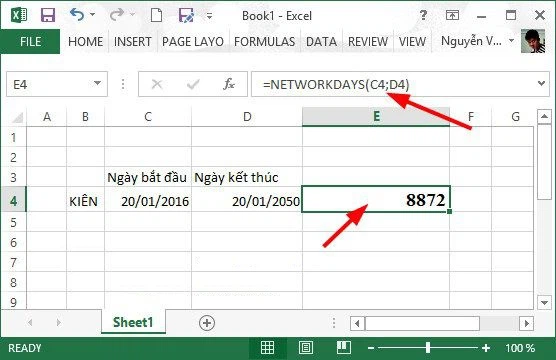Click the user profile photo

(533, 41)
